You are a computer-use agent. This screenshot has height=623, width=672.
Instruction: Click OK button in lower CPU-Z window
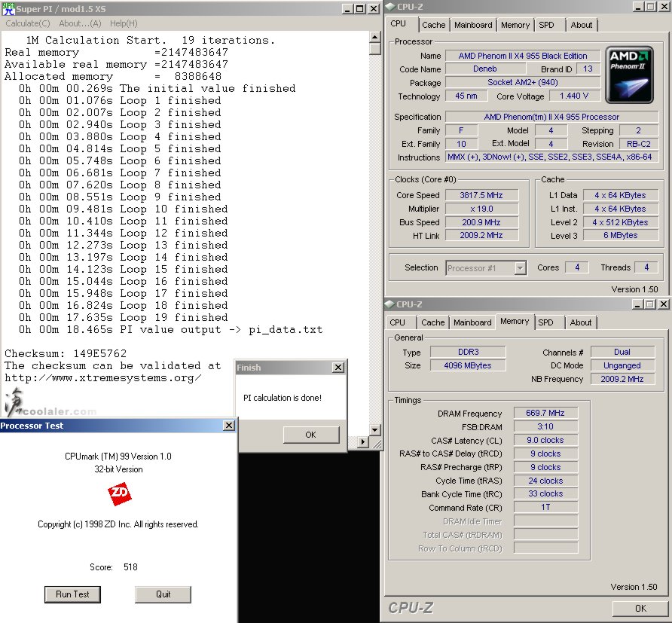pyautogui.click(x=640, y=609)
